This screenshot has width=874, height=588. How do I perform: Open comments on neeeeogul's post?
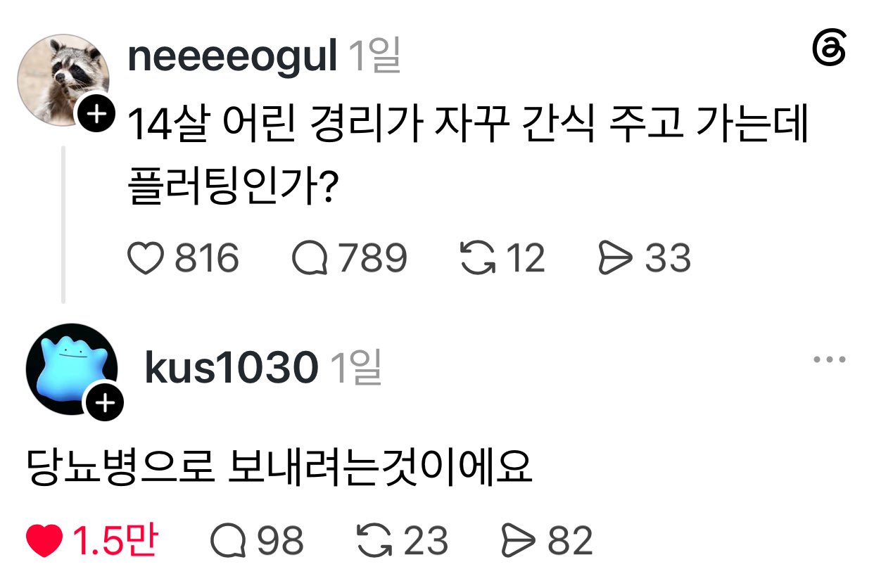click(x=310, y=258)
